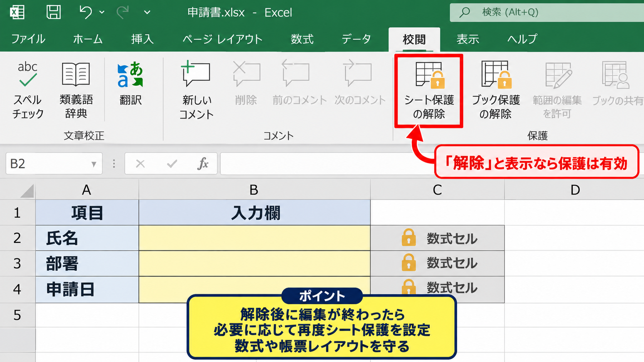Click the Name Box showing B2
644x362 pixels.
pos(54,164)
